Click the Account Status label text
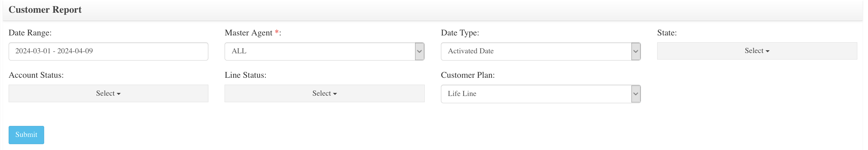This screenshot has height=150, width=868. tap(36, 75)
